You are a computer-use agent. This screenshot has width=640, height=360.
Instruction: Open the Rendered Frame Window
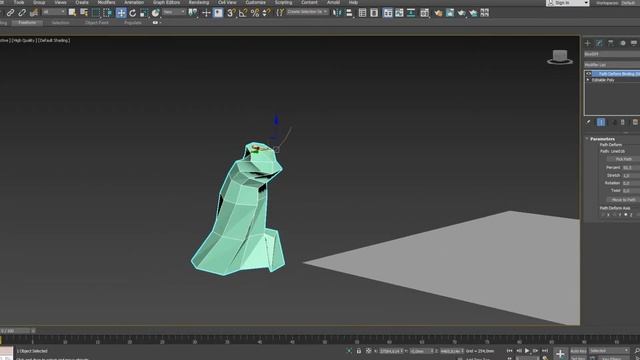click(450, 13)
